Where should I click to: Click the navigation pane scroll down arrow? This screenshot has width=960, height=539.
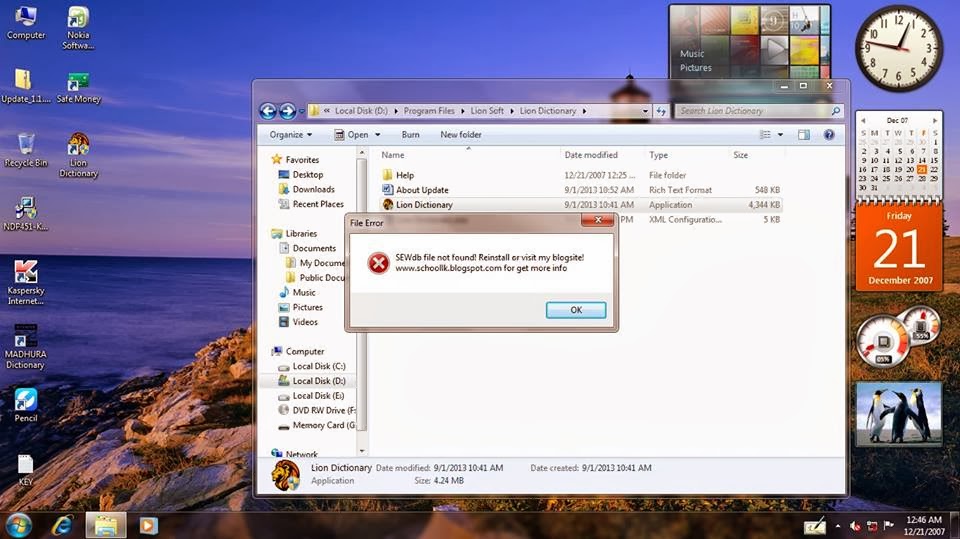[x=362, y=451]
